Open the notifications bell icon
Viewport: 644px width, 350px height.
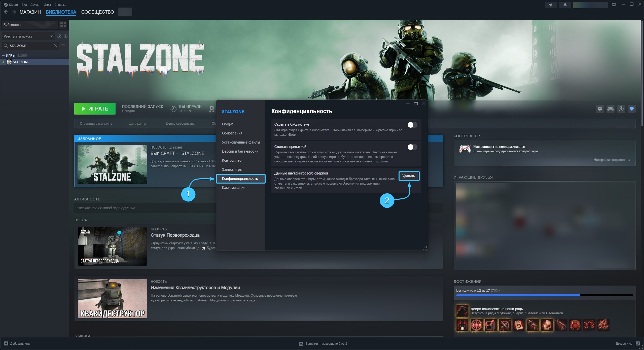click(565, 5)
